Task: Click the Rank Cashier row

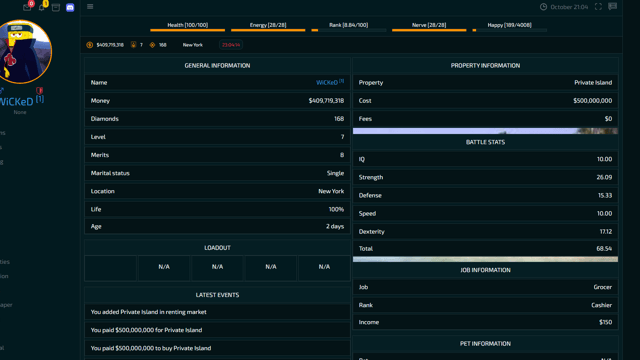Action: tap(485, 305)
